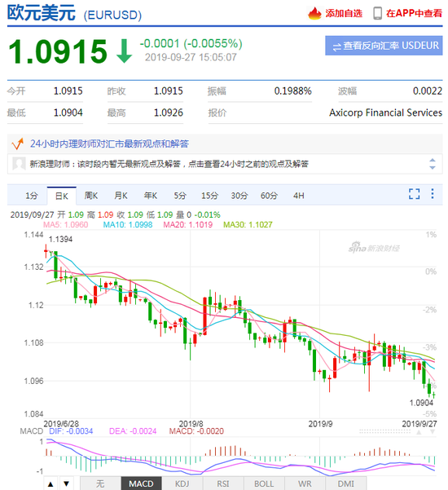Viewport: 448px width, 490px height.
Task: Click the 2019/6/28 date axis label
Action: click(x=61, y=424)
